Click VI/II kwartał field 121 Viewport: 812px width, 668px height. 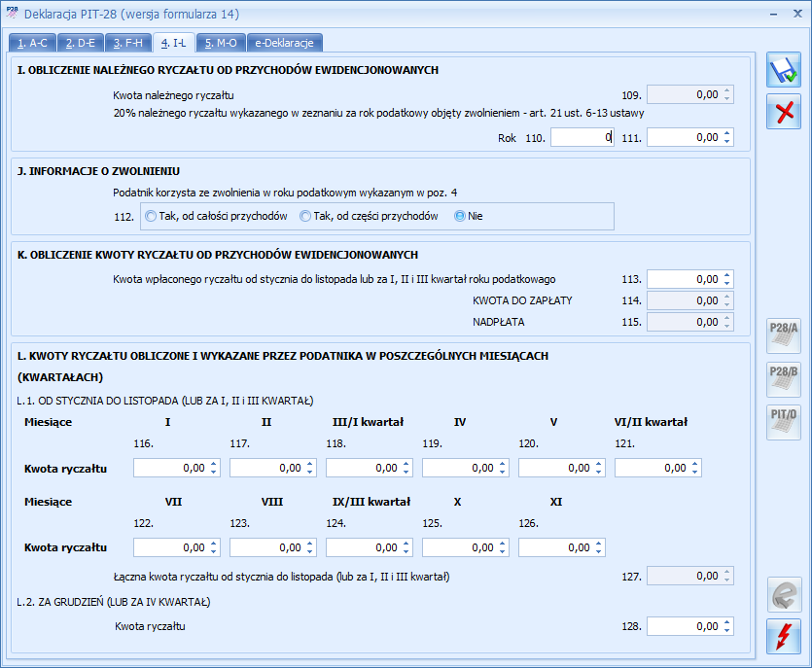(658, 468)
